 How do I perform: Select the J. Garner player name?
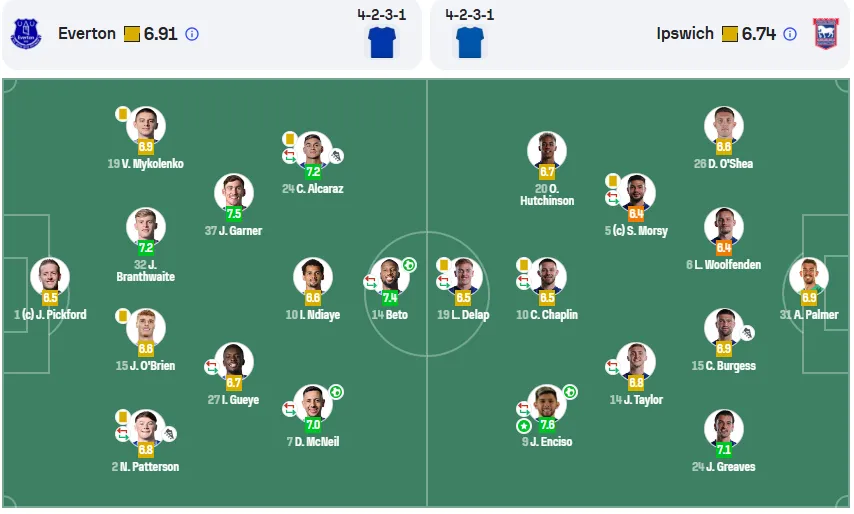(234, 231)
